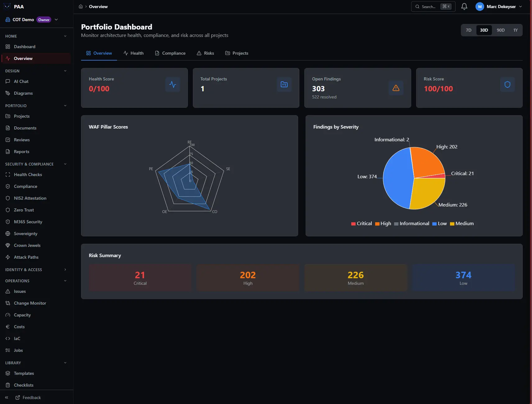The image size is (532, 404).
Task: Collapse sidebar with double-chevron icon
Action: [7, 397]
